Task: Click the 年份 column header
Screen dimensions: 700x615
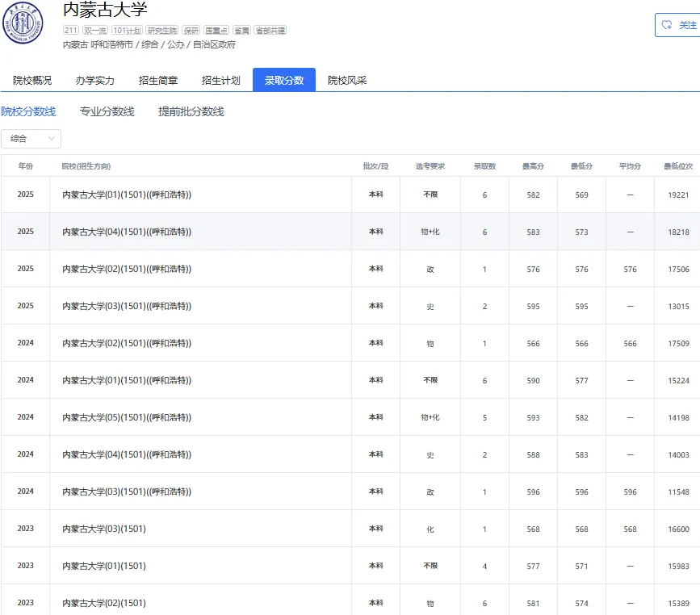Action: click(26, 166)
